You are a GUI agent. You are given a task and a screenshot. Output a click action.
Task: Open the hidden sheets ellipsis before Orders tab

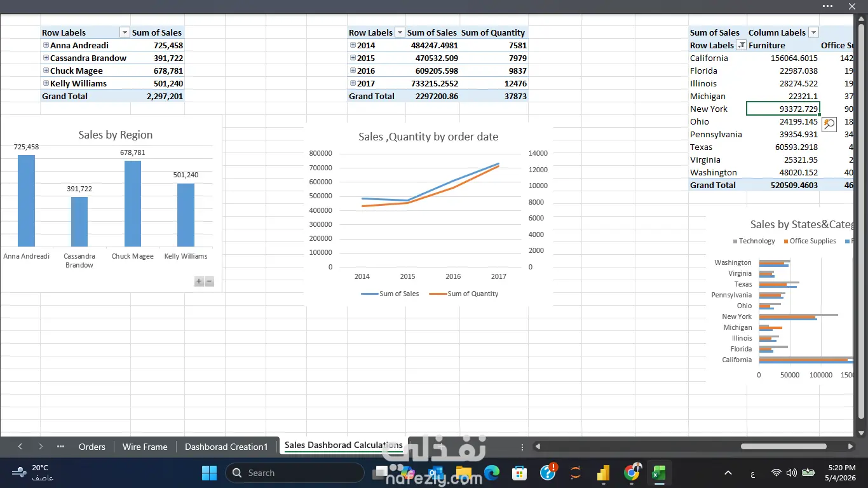(61, 446)
